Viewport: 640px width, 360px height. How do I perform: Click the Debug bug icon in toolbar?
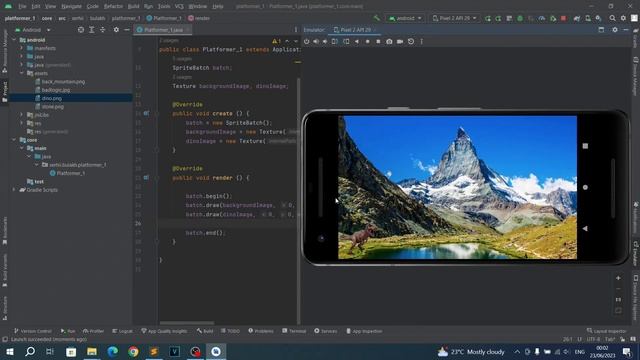520,18
